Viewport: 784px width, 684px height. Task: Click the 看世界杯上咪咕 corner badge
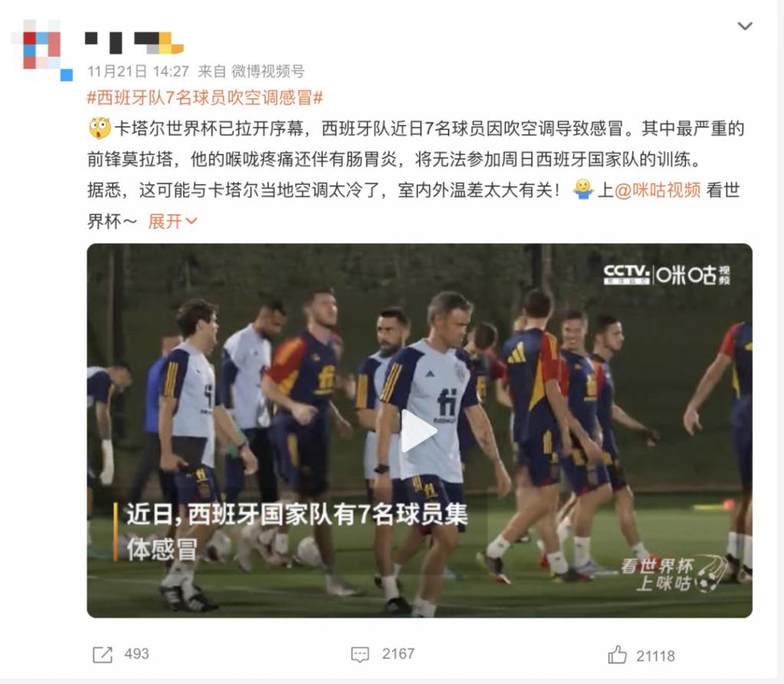[x=672, y=575]
